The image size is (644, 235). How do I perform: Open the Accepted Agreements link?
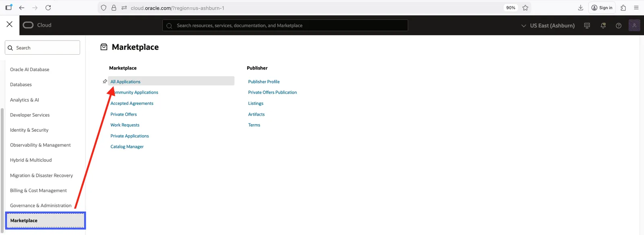tap(132, 103)
